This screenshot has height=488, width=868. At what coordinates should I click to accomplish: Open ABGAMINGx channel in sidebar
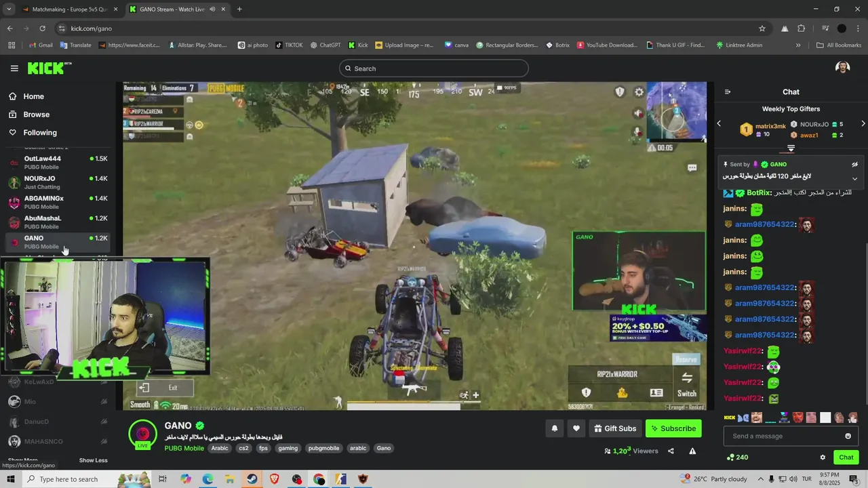[x=58, y=202]
